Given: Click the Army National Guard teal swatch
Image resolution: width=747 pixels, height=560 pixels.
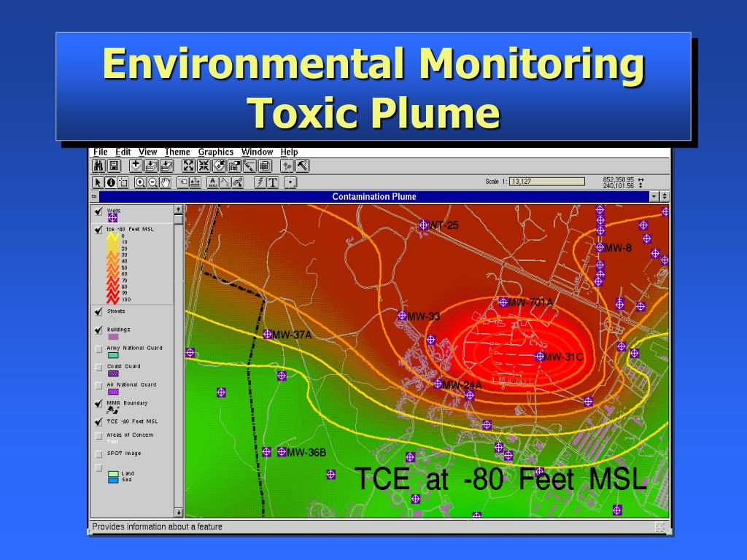Looking at the screenshot, I should tap(113, 355).
